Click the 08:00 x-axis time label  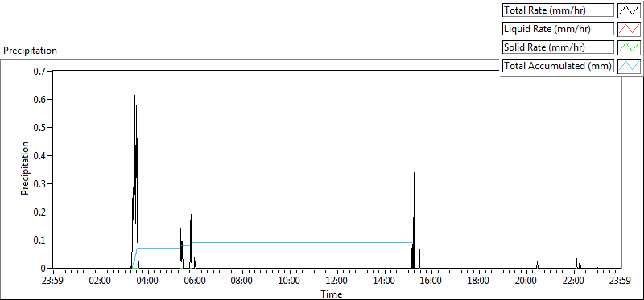(242, 282)
